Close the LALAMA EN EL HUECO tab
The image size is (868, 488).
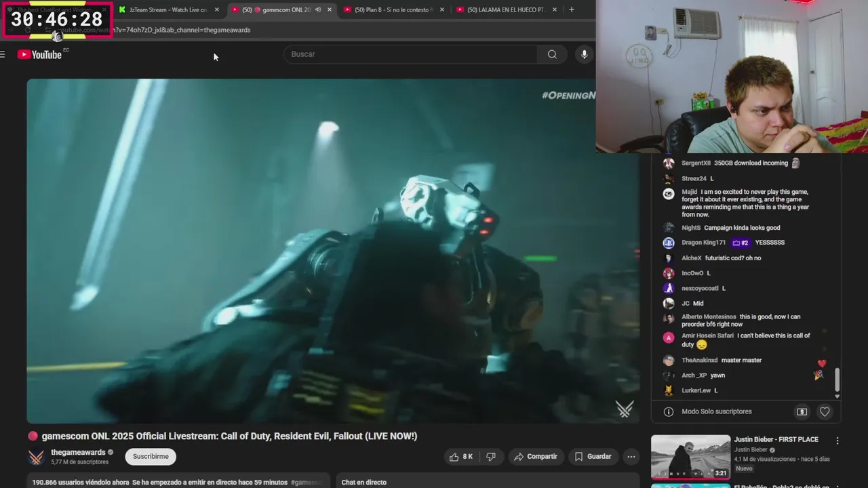pyautogui.click(x=555, y=9)
